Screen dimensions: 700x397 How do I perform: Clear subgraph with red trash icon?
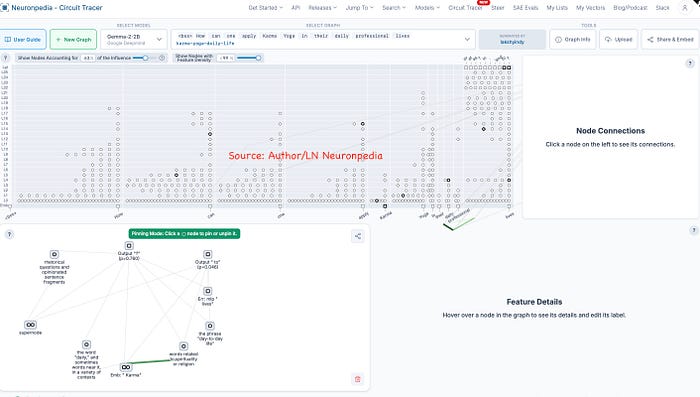pyautogui.click(x=358, y=379)
